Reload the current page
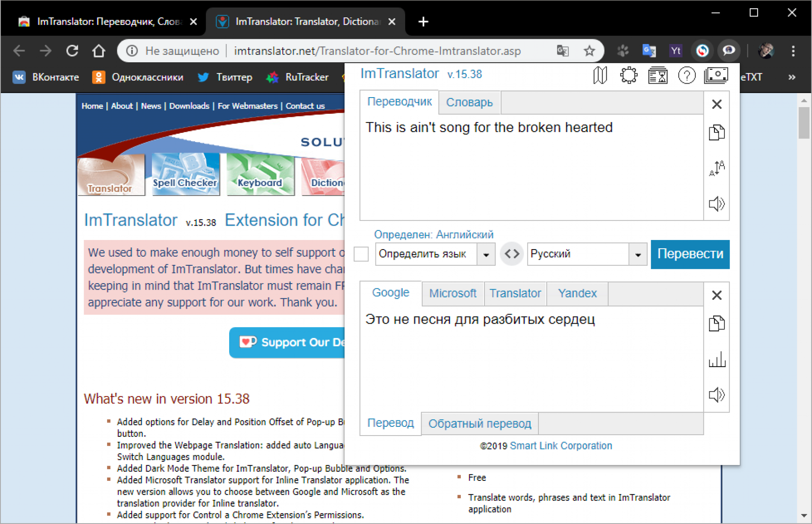Screen dimensions: 812x524 72,51
